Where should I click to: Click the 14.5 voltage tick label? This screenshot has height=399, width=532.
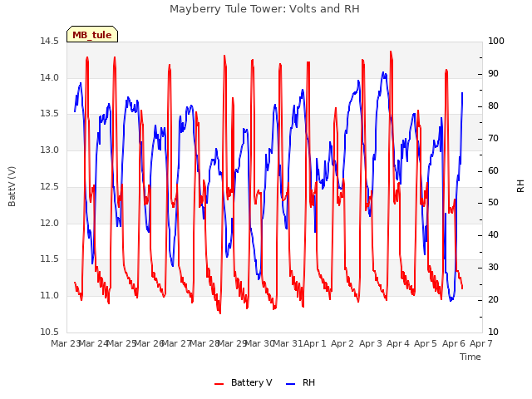click(50, 42)
